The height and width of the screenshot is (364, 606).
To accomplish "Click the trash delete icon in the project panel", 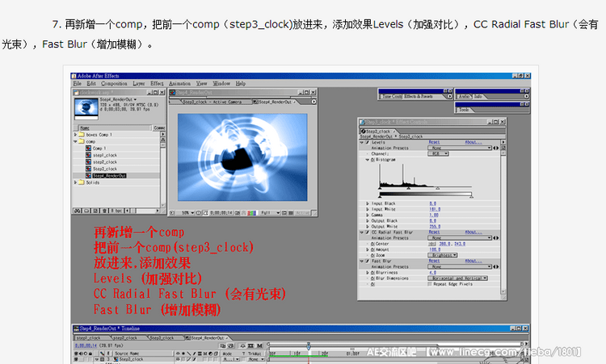I will pyautogui.click(x=105, y=211).
